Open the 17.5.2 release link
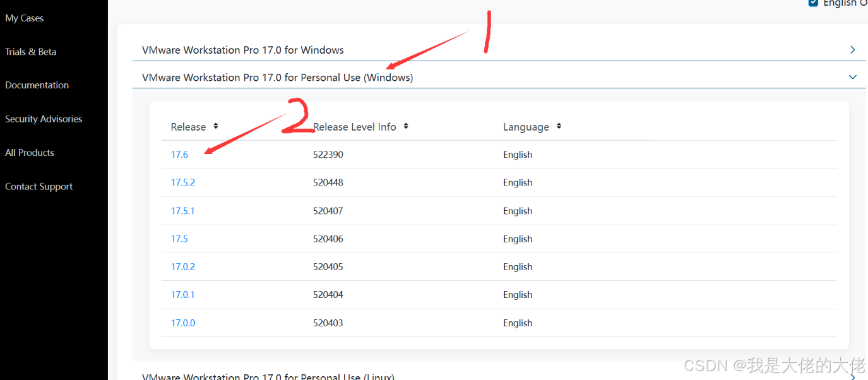This screenshot has height=380, width=868. 183,182
